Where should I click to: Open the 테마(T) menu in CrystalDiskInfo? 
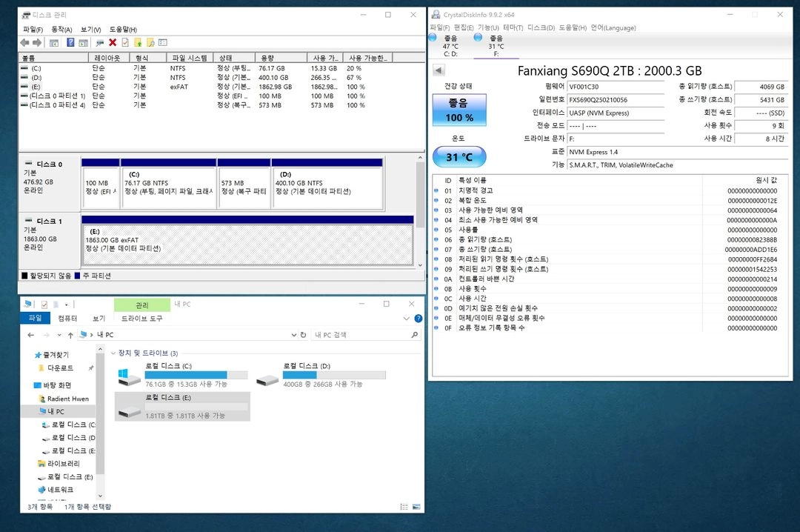point(513,27)
